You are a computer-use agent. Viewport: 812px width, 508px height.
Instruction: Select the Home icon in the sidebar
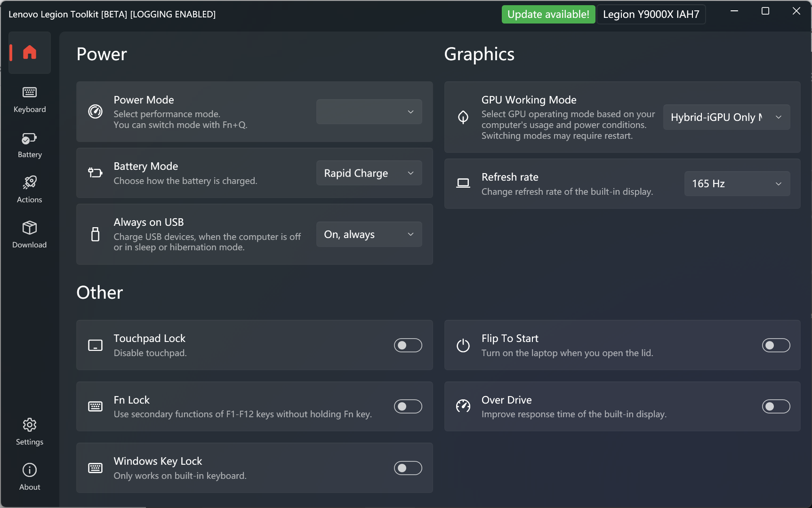29,52
